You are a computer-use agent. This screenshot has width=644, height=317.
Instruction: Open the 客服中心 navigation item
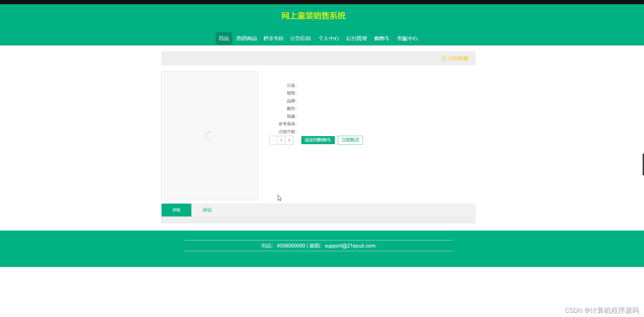408,38
